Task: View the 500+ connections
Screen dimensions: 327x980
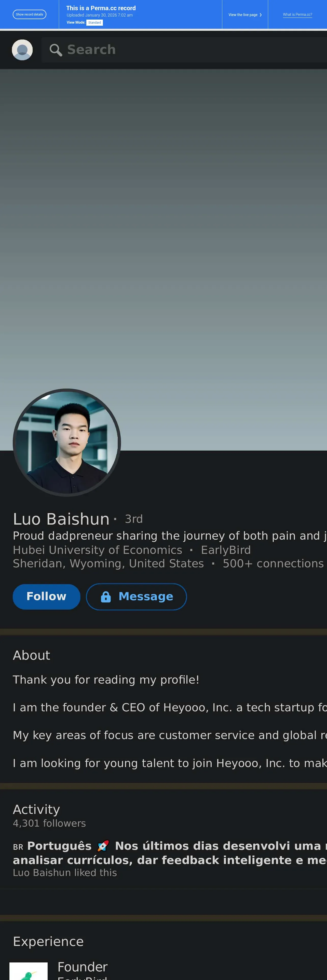Action: click(273, 564)
